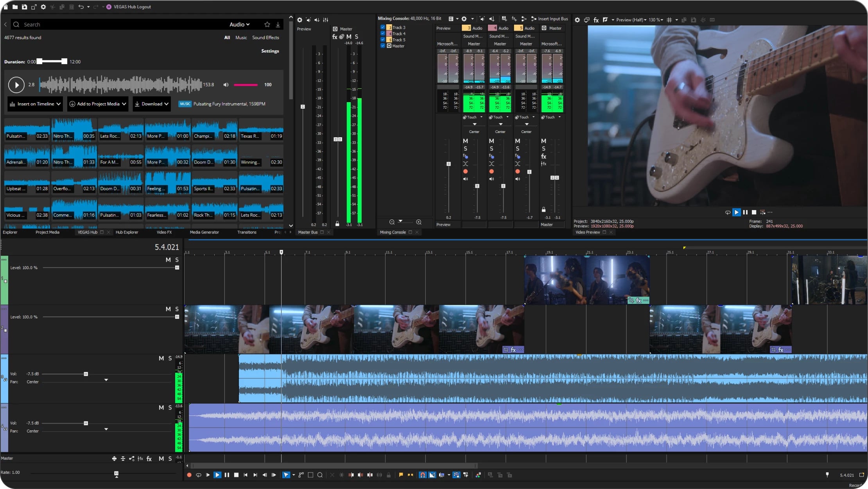Play the Pulsating Fury audio preview

tap(16, 84)
